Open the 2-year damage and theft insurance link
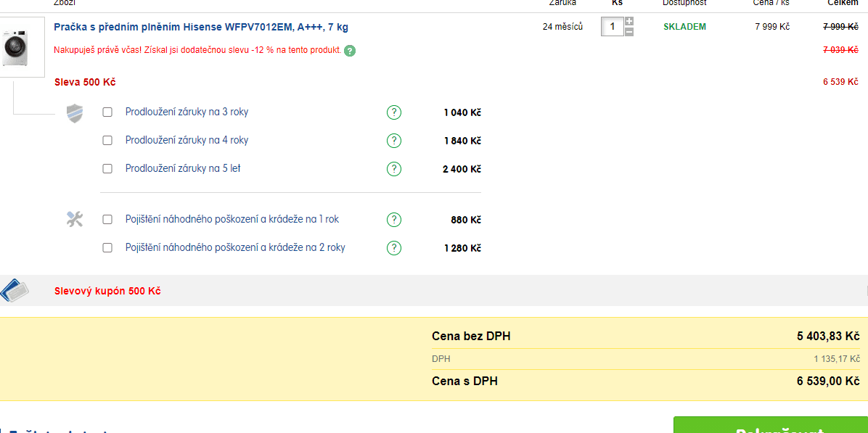Screen dimensions: 868x433 [x=235, y=247]
